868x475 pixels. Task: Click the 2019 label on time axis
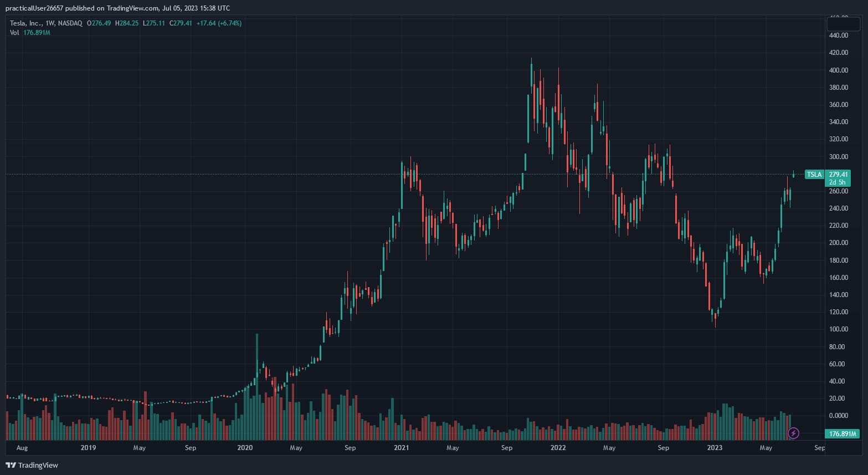(x=88, y=448)
